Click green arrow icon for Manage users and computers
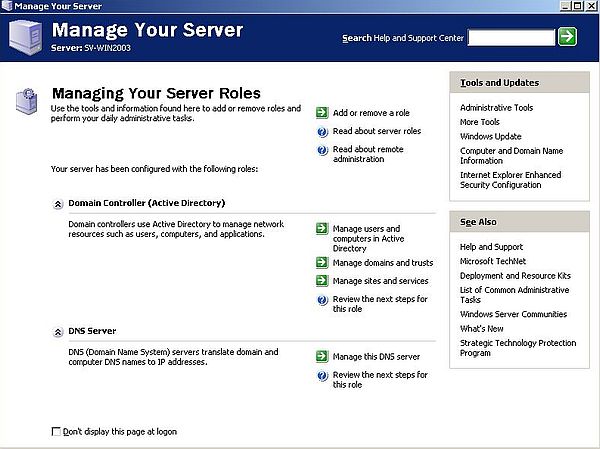The height and width of the screenshot is (449, 600). pyautogui.click(x=322, y=229)
